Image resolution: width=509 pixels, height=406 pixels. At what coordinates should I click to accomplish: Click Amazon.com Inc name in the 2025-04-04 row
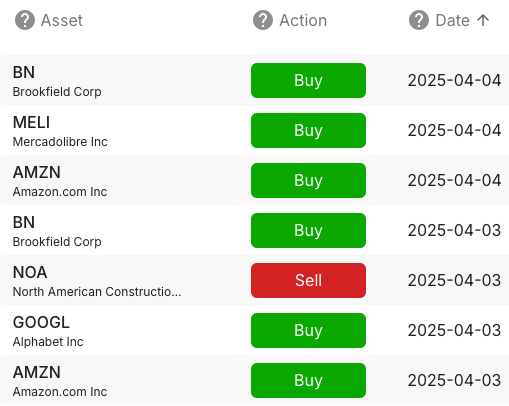[60, 192]
